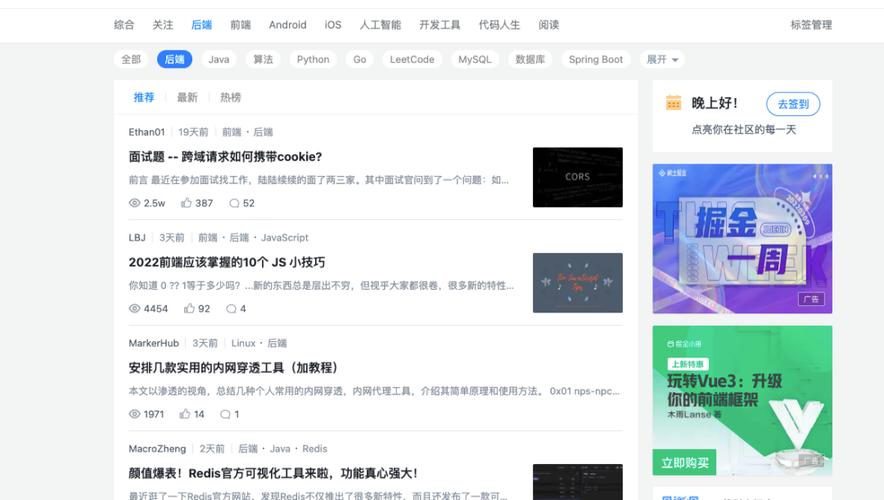The height and width of the screenshot is (500, 884).
Task: Like the intranet tools article with 14
Action: point(184,414)
